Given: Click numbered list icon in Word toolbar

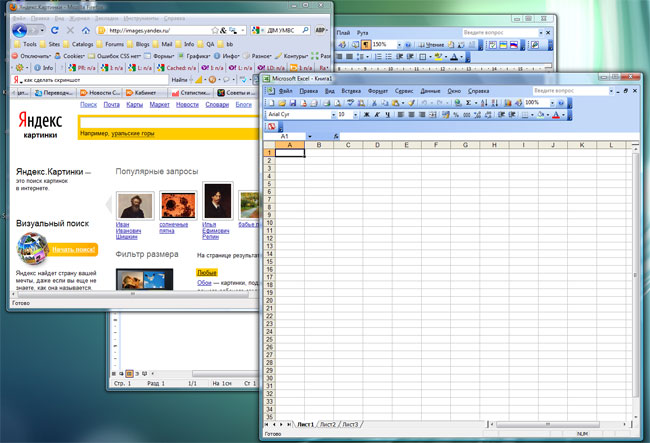Looking at the screenshot, I should (378, 57).
